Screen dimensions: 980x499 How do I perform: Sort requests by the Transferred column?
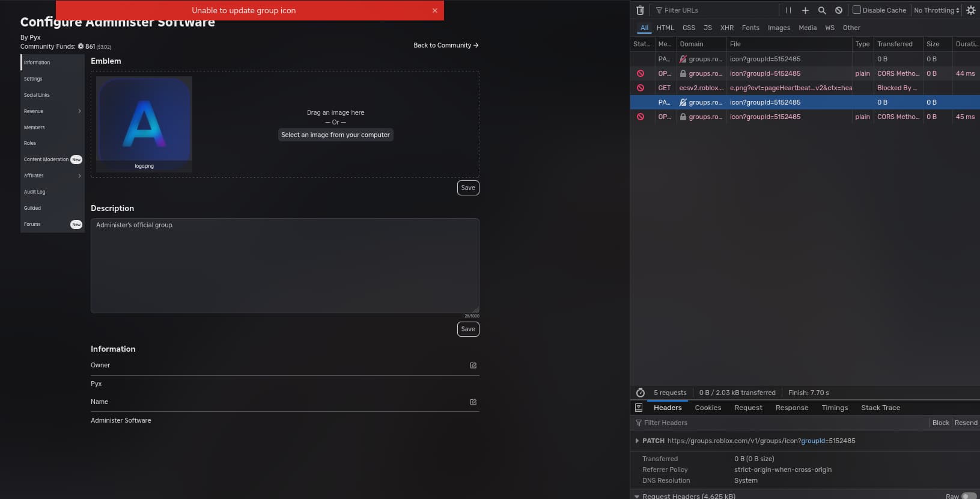[x=898, y=44]
